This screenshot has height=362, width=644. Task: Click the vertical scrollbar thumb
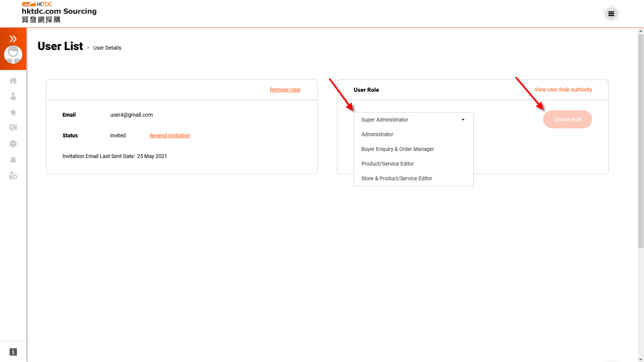point(641,141)
